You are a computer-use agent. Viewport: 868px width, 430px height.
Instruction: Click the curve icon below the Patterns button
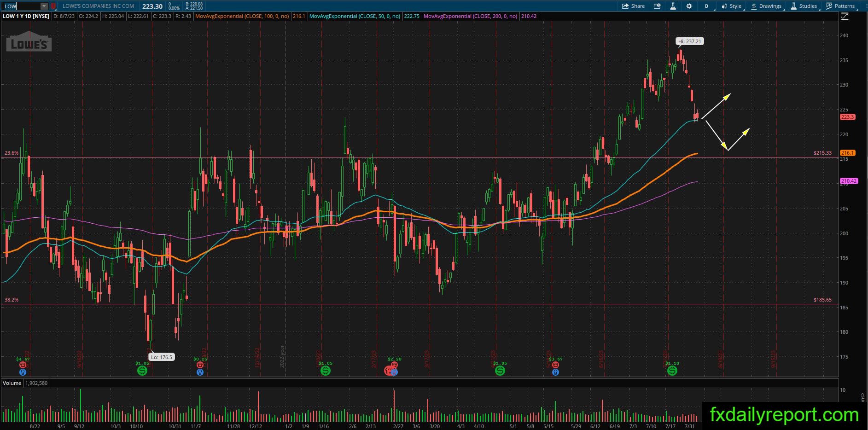point(845,17)
